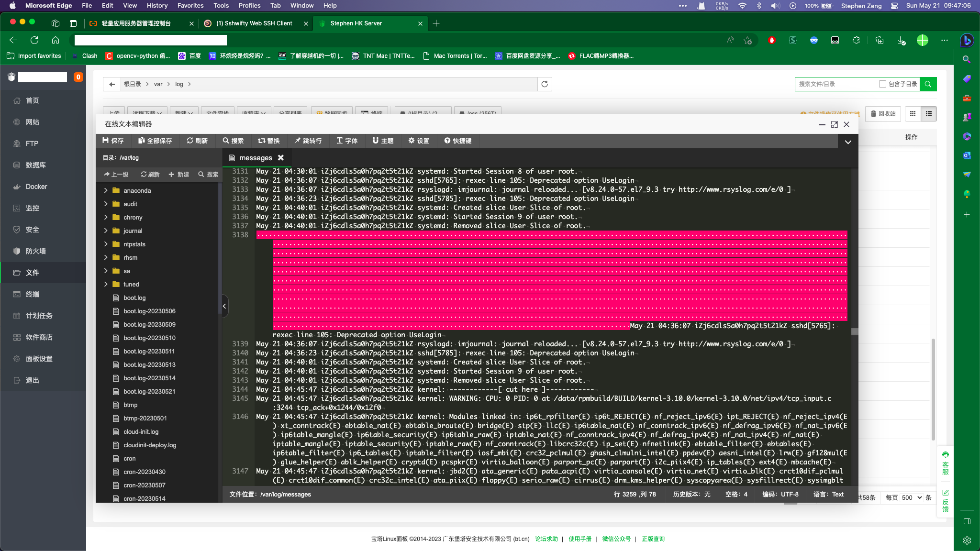Open 计划任务 scheduled tasks
This screenshot has height=551, width=980.
(x=43, y=316)
